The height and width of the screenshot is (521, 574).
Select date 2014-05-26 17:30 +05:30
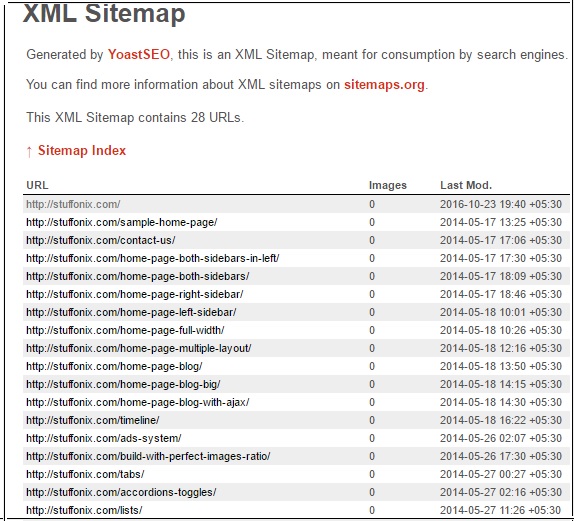(x=501, y=456)
